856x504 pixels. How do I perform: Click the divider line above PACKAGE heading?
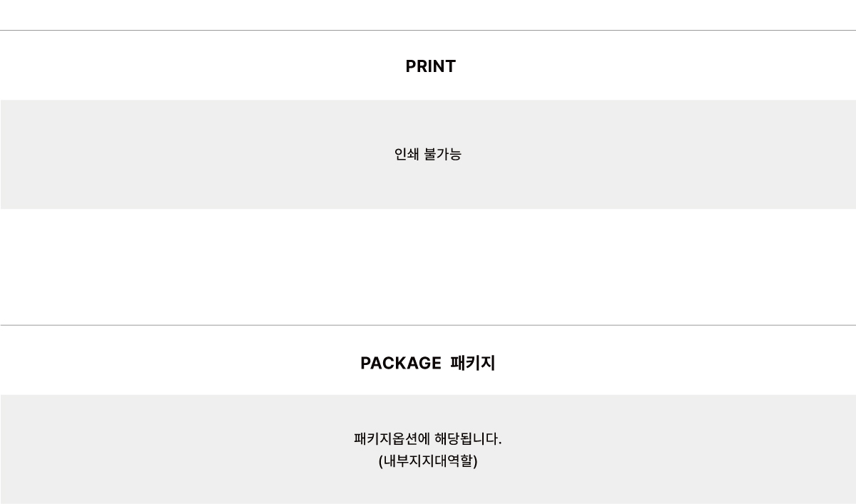[428, 325]
